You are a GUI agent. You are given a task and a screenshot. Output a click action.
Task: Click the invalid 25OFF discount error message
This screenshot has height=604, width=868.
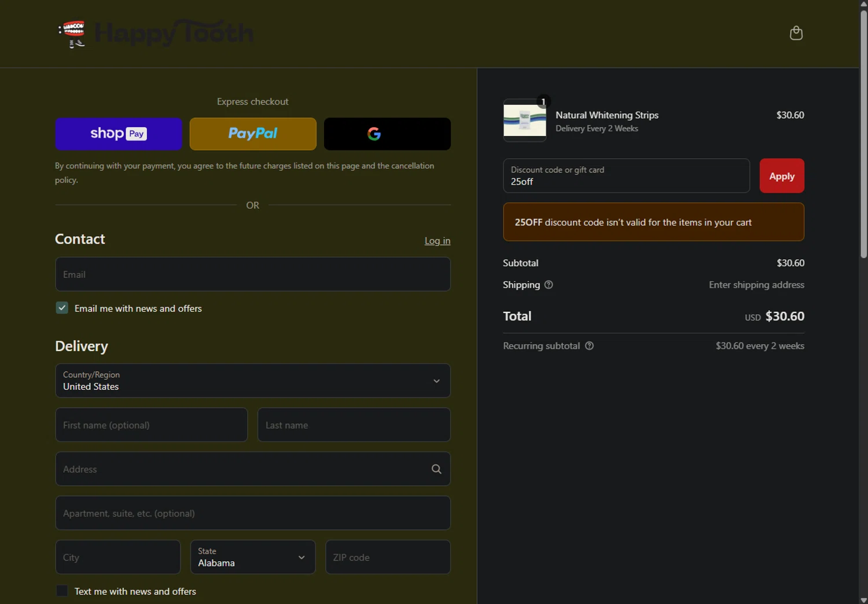654,222
